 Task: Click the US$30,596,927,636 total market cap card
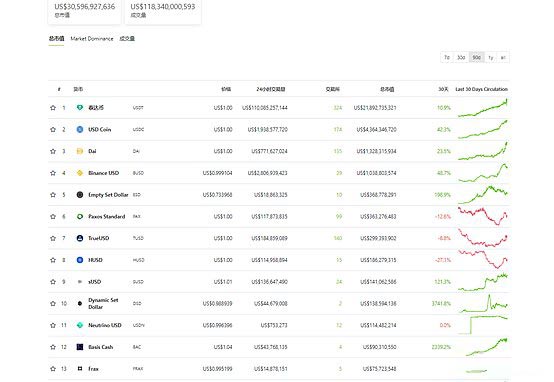tap(84, 11)
